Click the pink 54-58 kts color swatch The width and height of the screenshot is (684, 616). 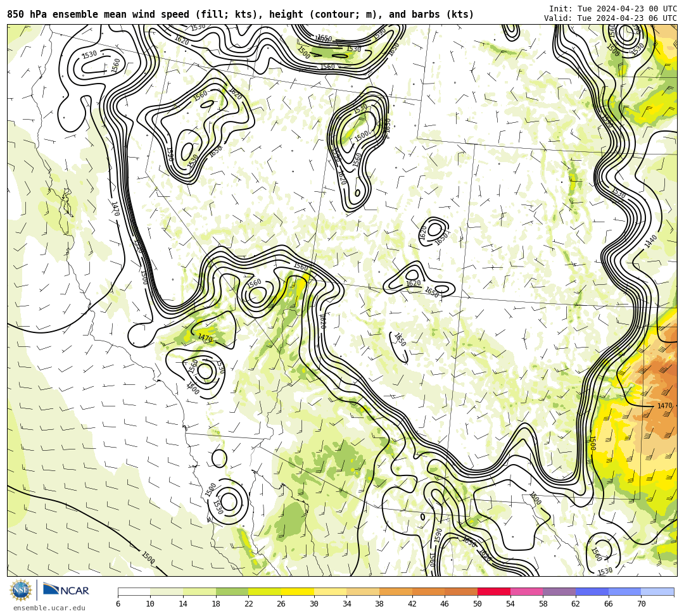pyautogui.click(x=526, y=591)
